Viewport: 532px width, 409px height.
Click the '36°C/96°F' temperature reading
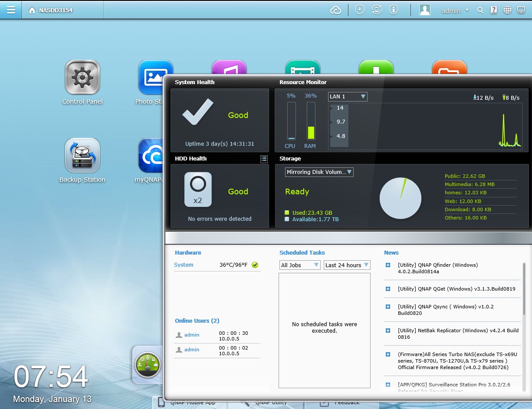click(233, 265)
